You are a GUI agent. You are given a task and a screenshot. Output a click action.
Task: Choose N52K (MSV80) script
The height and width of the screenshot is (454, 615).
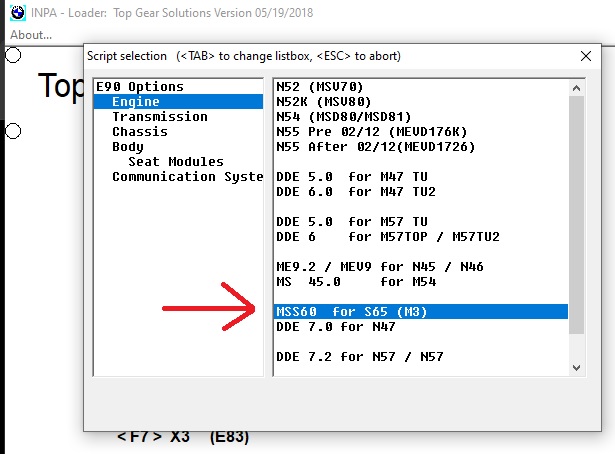[x=421, y=102]
